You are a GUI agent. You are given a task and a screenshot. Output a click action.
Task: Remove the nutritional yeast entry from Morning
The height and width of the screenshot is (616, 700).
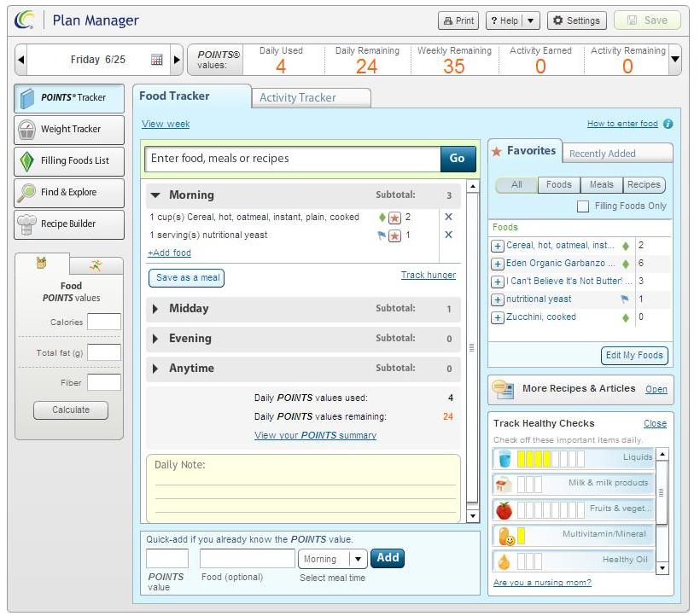click(x=449, y=235)
